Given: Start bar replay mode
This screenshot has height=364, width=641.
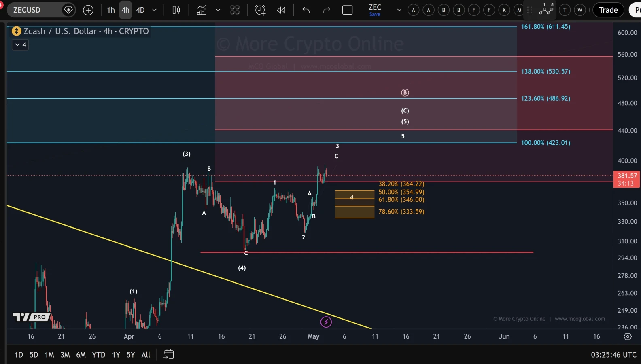Looking at the screenshot, I should [x=281, y=10].
